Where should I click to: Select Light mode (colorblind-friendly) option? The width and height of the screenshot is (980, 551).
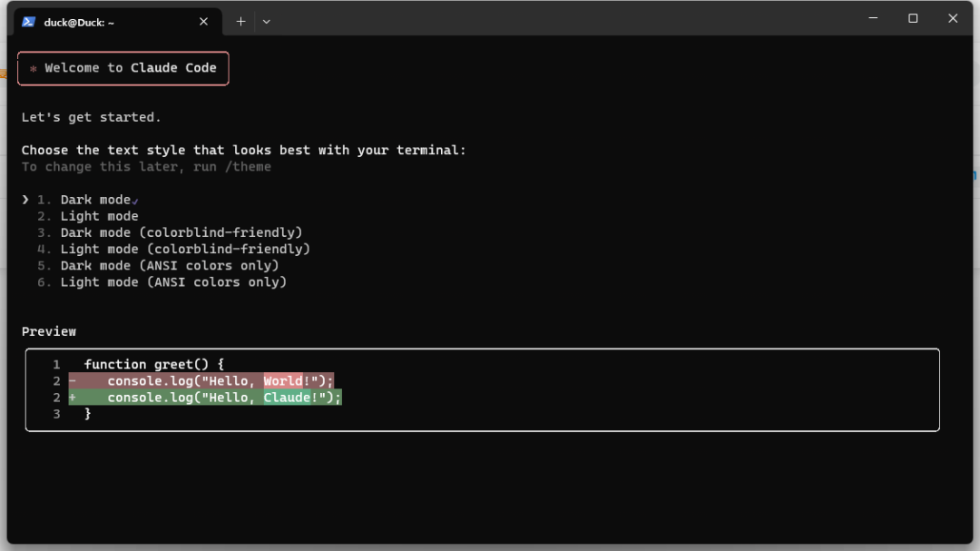[x=185, y=249]
